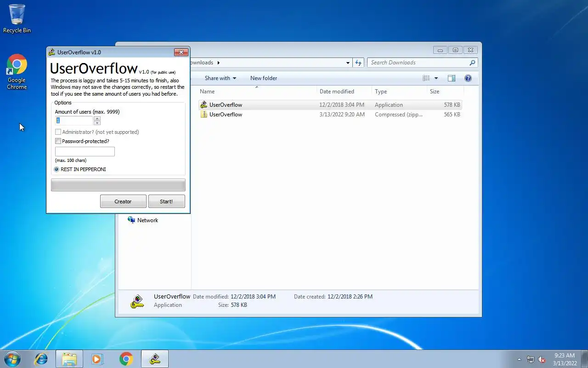The image size is (588, 368).
Task: Toggle the preview pane icon in Explorer
Action: tap(452, 78)
